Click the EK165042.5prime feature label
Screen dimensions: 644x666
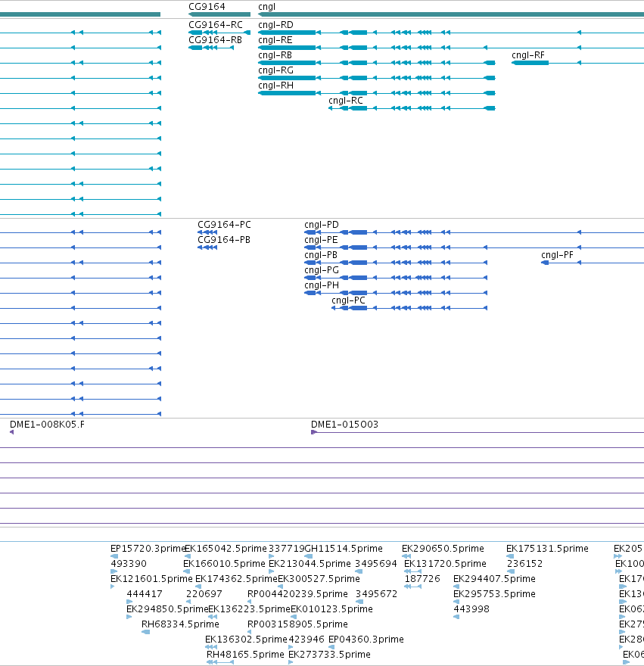pyautogui.click(x=226, y=549)
